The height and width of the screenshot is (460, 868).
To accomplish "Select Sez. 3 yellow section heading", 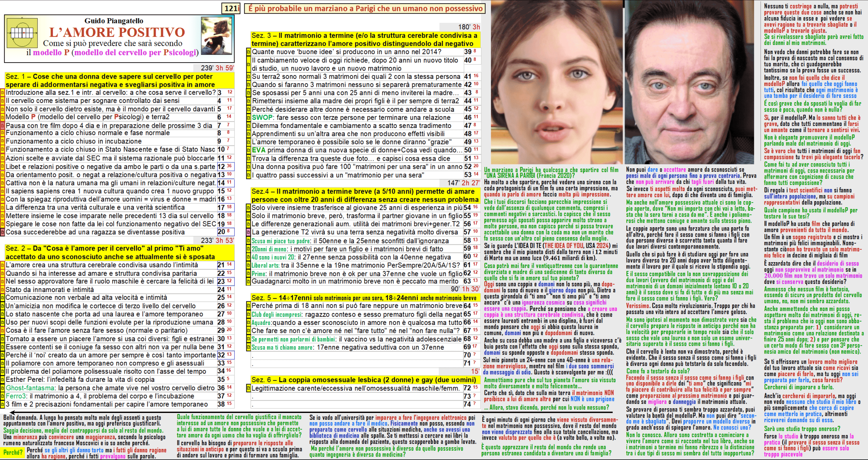I will click(365, 39).
